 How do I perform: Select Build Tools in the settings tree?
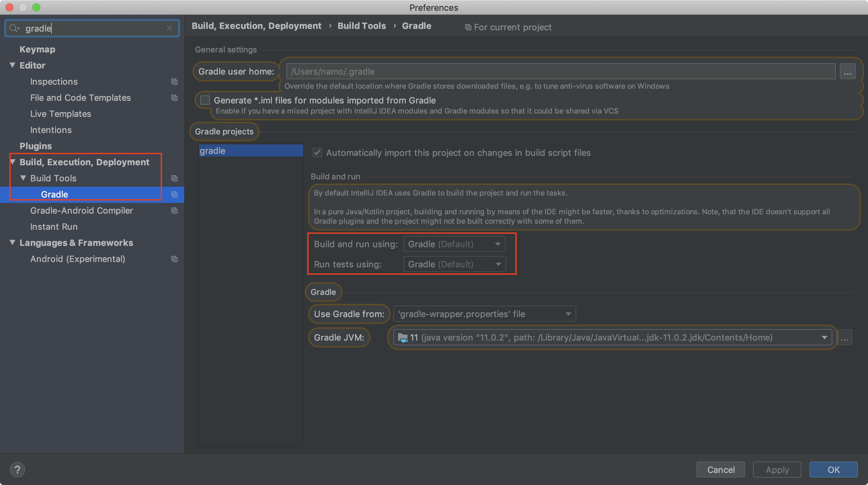pos(53,178)
